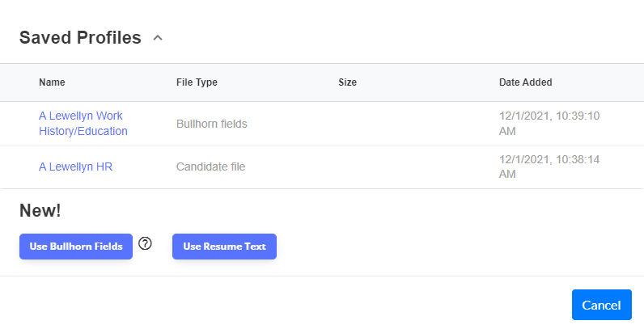The image size is (644, 329).
Task: Click the Use Resume Text button
Action: tap(224, 247)
